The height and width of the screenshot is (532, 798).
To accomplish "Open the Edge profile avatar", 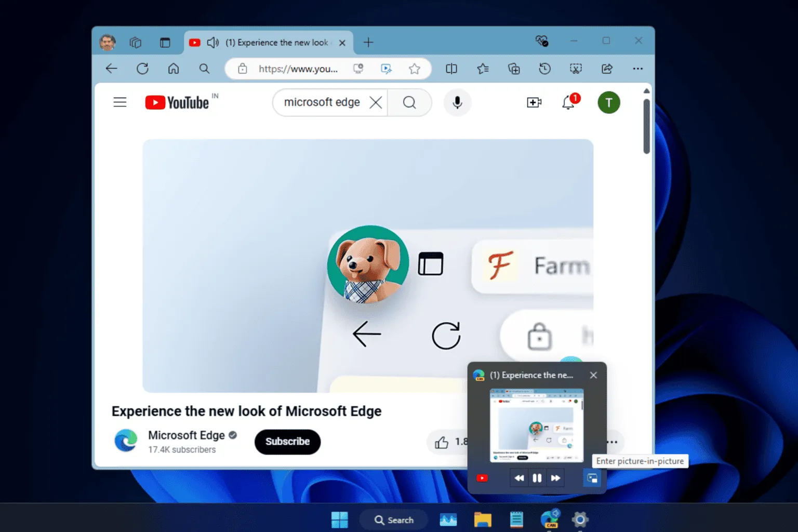I will pos(108,42).
